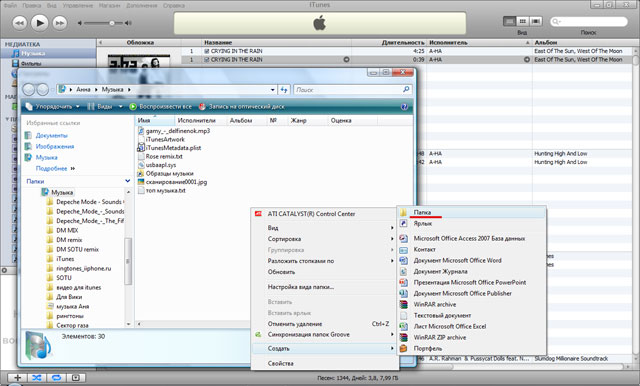Open the Справка menu in iTunes

[173, 5]
